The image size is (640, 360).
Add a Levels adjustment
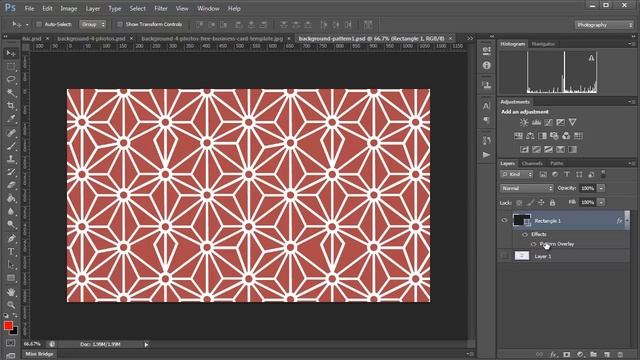coord(536,122)
